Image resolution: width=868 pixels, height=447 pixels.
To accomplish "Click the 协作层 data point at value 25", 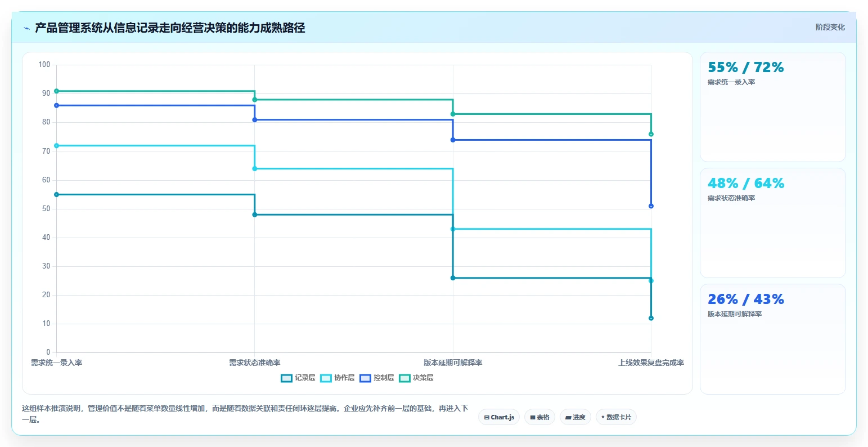I will pyautogui.click(x=651, y=281).
